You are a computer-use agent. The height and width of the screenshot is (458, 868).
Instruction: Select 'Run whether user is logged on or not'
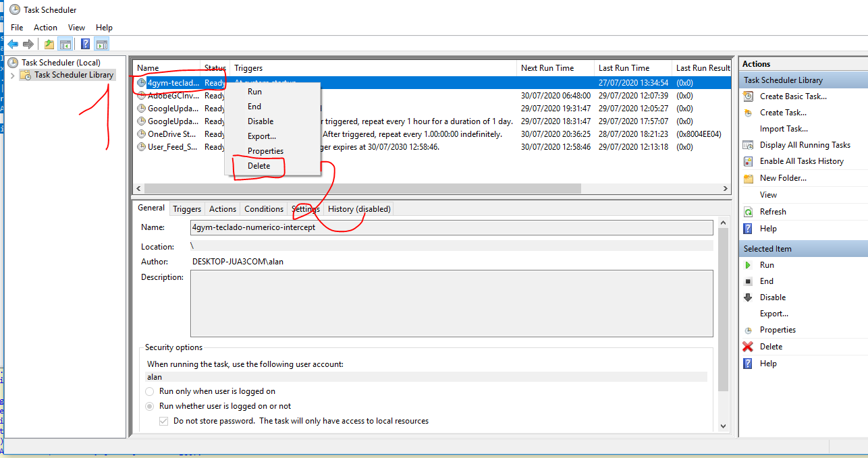tap(150, 406)
